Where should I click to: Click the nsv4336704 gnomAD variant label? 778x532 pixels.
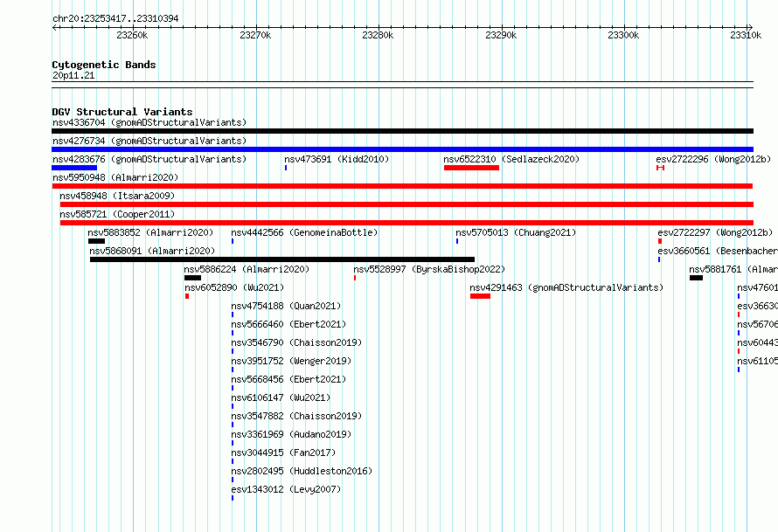tap(149, 122)
